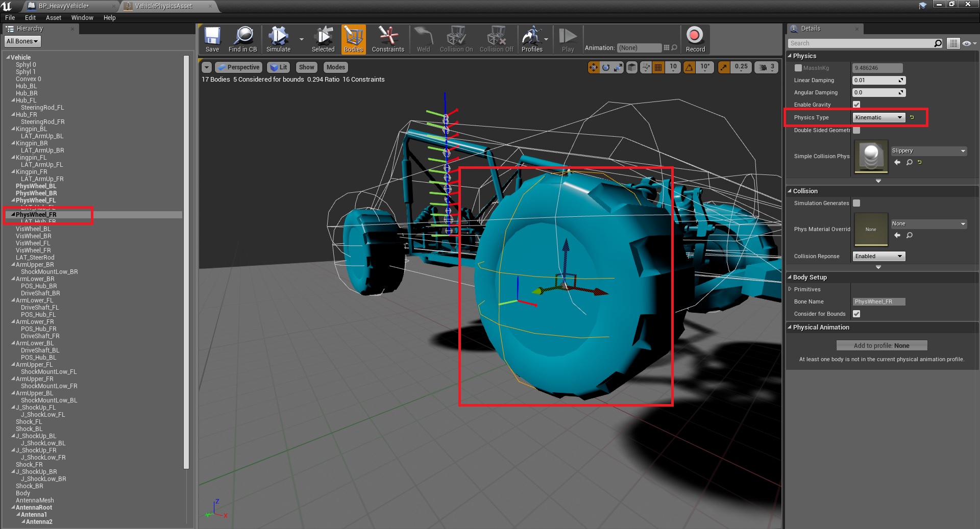Click the Perspective viewport button
This screenshot has height=529, width=980.
coord(238,67)
